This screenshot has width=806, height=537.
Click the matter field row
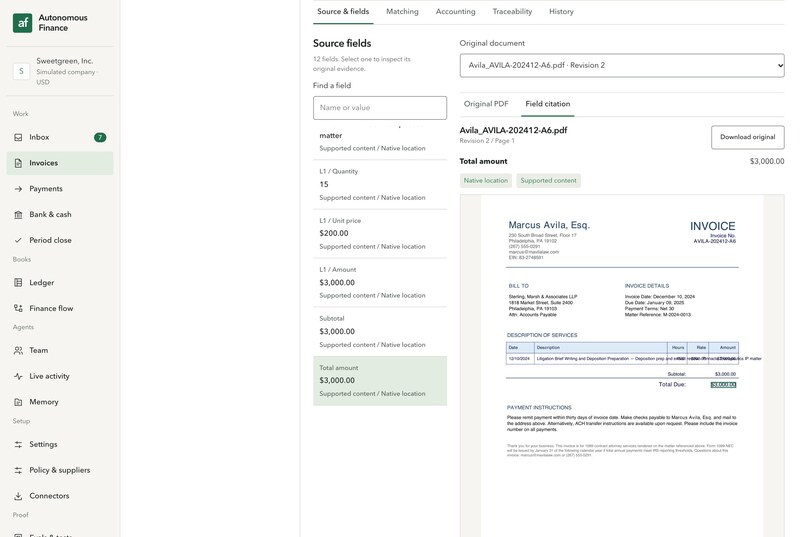pos(380,142)
